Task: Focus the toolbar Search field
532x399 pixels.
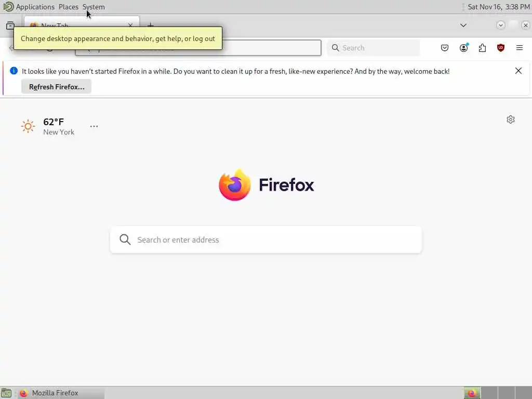Action: (373, 48)
